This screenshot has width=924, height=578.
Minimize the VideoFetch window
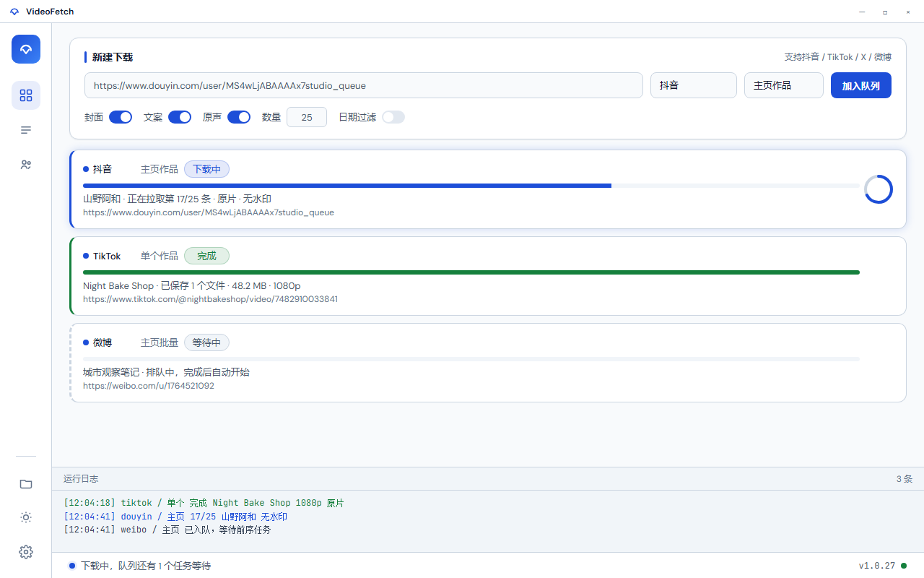pos(862,12)
